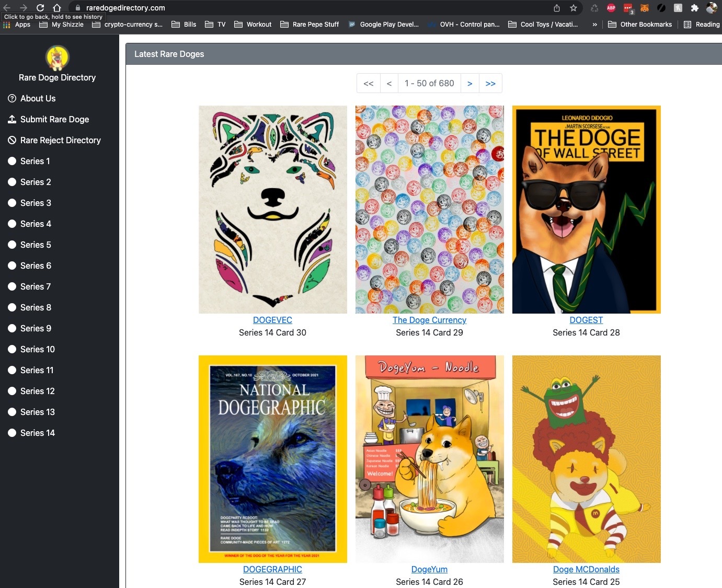The height and width of the screenshot is (588, 722).
Task: Open the Rare Pepe Stuff bookmark folder
Action: pyautogui.click(x=310, y=25)
